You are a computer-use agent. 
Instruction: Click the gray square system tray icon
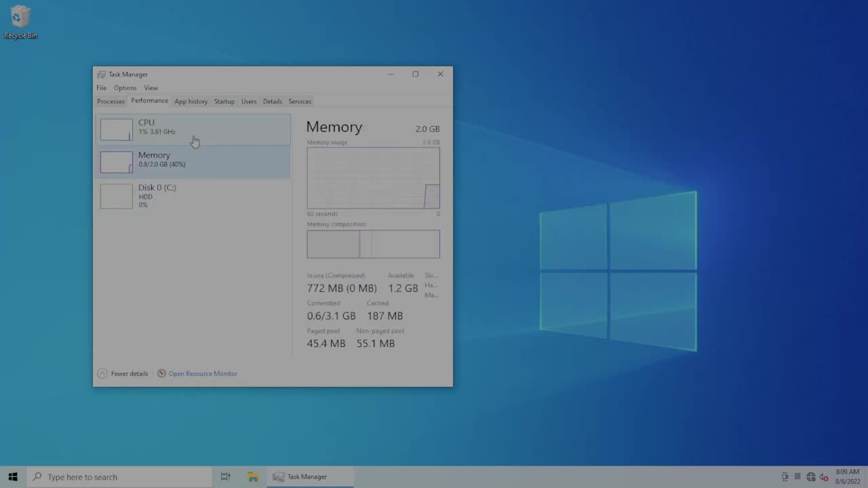pos(797,476)
